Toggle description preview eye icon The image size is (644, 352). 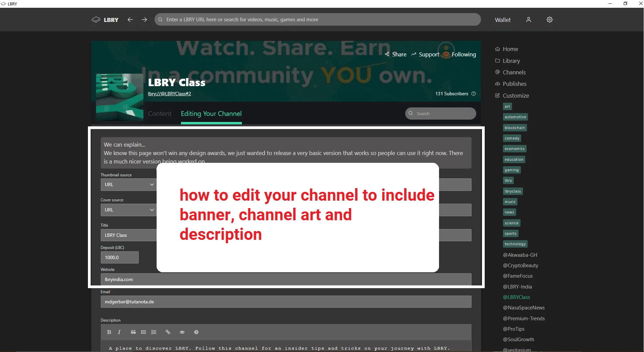[182, 332]
